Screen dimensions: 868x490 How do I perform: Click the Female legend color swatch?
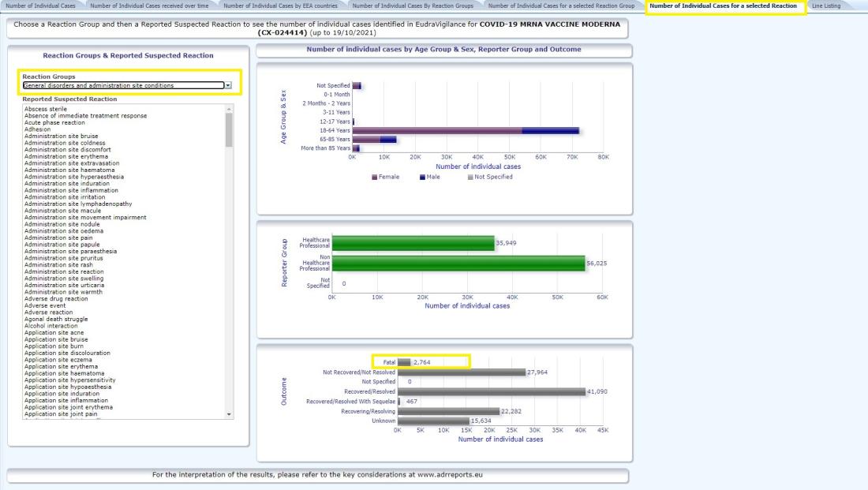[374, 178]
